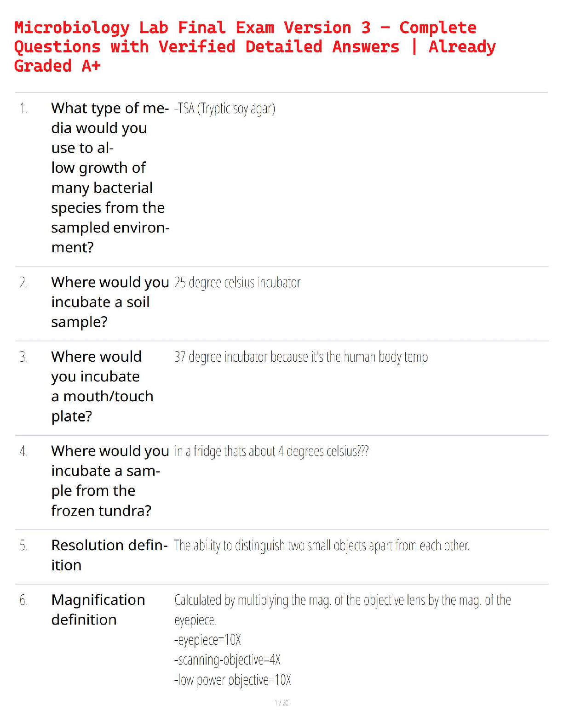Click the question number 3 label

23,357
